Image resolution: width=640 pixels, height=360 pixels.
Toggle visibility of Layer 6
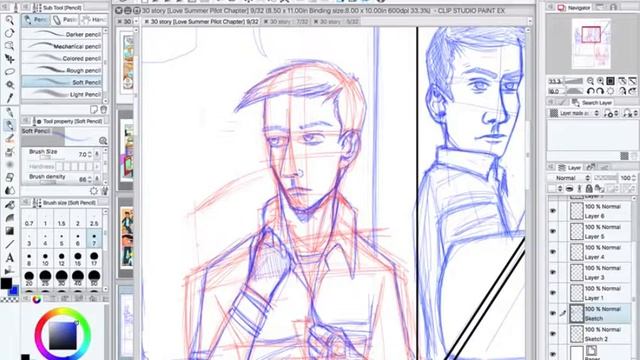(553, 211)
